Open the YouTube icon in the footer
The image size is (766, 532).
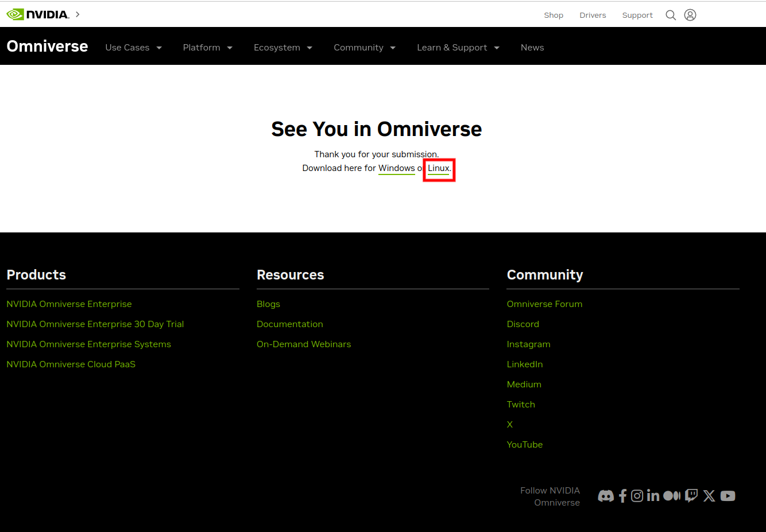(x=728, y=496)
